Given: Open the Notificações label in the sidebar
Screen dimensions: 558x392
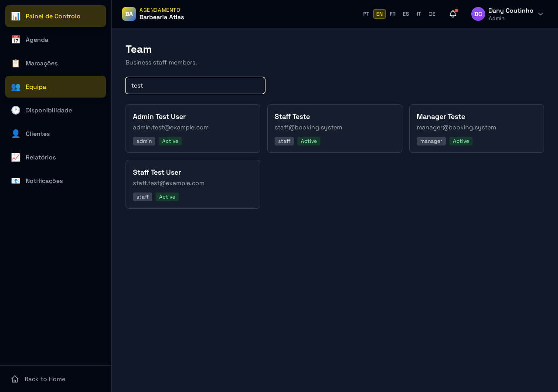Looking at the screenshot, I should (44, 181).
